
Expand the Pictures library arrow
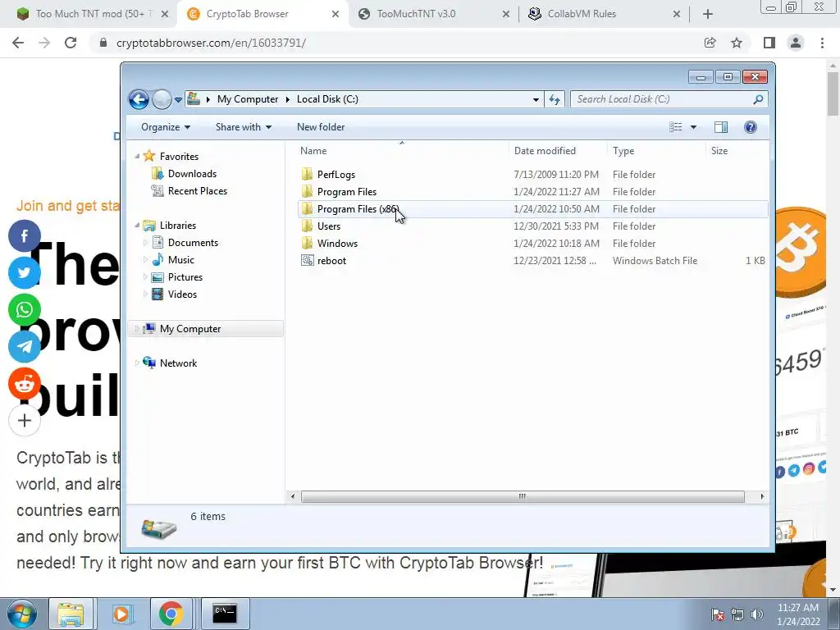coord(145,277)
